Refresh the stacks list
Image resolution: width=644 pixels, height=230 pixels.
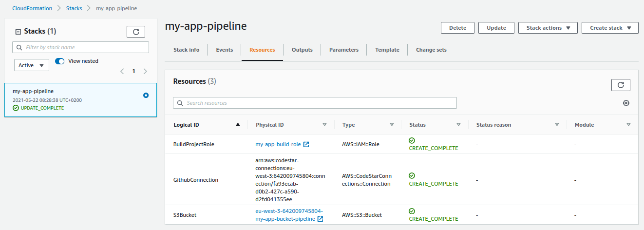point(136,32)
